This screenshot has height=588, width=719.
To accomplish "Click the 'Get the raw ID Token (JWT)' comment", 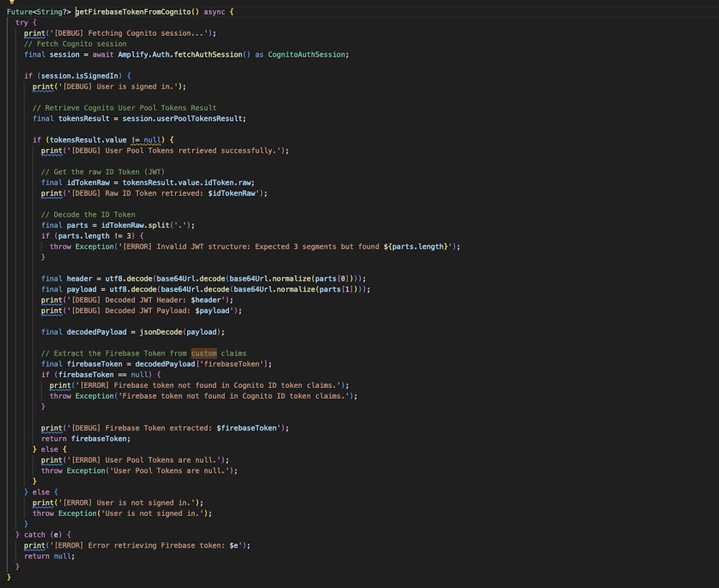I will click(103, 172).
